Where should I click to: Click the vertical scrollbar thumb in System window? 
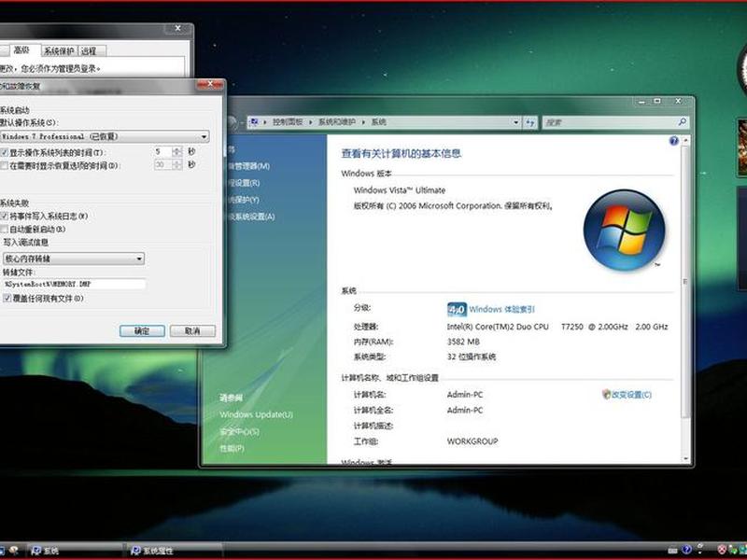pos(685,282)
